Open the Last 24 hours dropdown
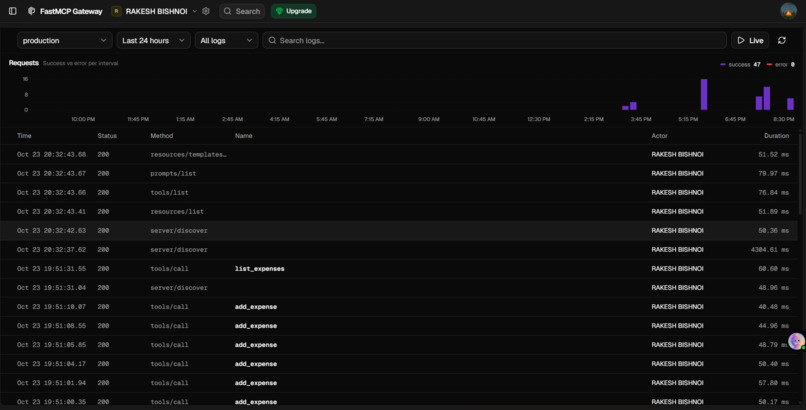The width and height of the screenshot is (806, 410). pyautogui.click(x=153, y=41)
